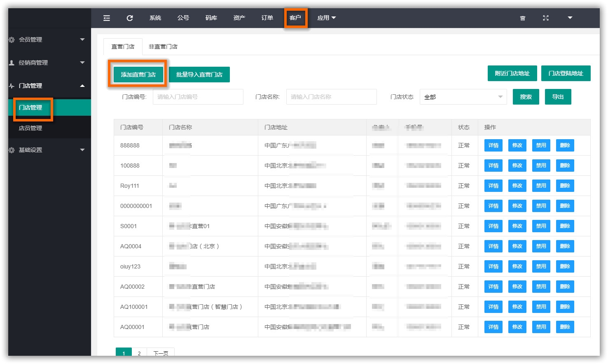The width and height of the screenshot is (608, 364).
Task: Click 删除 for store 888888
Action: (x=565, y=145)
